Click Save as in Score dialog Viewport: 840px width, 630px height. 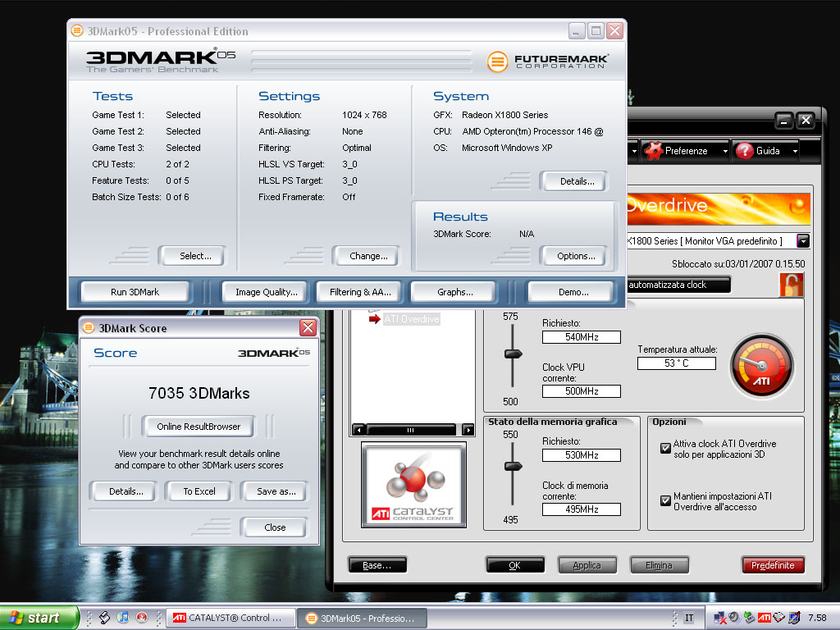276,491
